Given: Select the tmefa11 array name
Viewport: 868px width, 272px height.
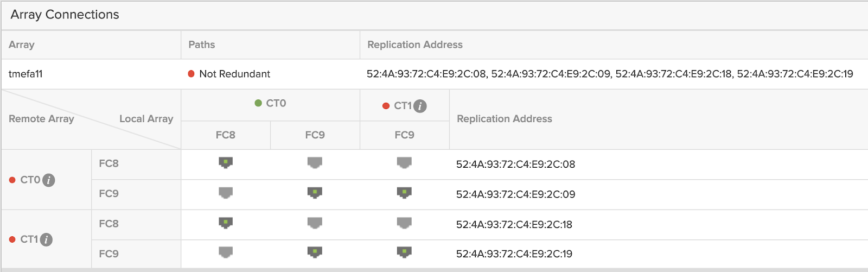Looking at the screenshot, I should pyautogui.click(x=25, y=74).
